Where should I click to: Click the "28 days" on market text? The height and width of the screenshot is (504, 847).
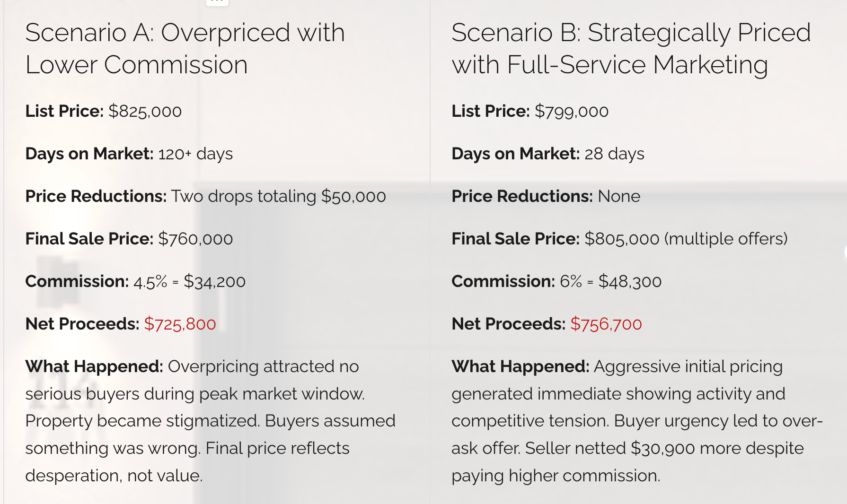pyautogui.click(x=614, y=154)
